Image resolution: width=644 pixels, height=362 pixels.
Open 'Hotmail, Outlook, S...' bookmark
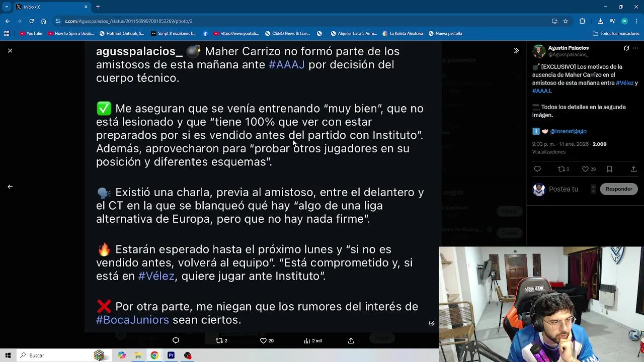(x=122, y=34)
